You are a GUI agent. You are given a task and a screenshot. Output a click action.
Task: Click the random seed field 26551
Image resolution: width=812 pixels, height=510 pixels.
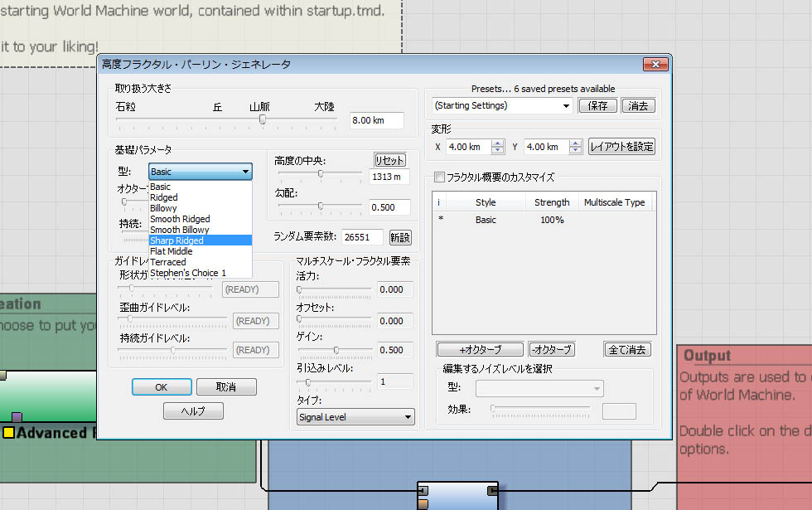coord(362,237)
